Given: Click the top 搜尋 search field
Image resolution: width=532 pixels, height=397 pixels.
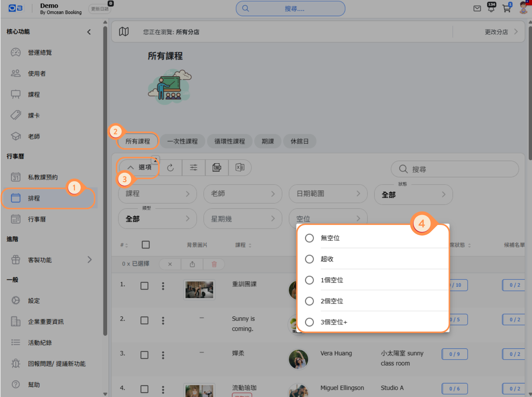Looking at the screenshot, I should point(290,8).
